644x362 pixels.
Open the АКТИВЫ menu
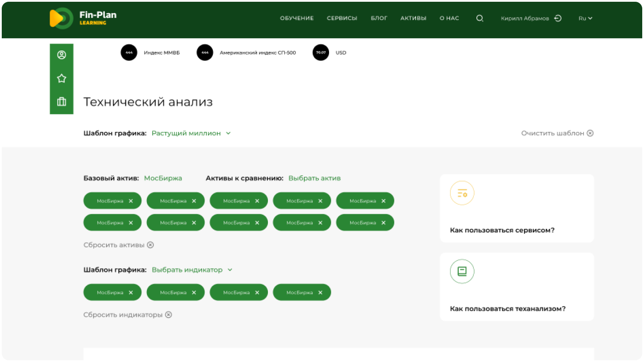413,18
